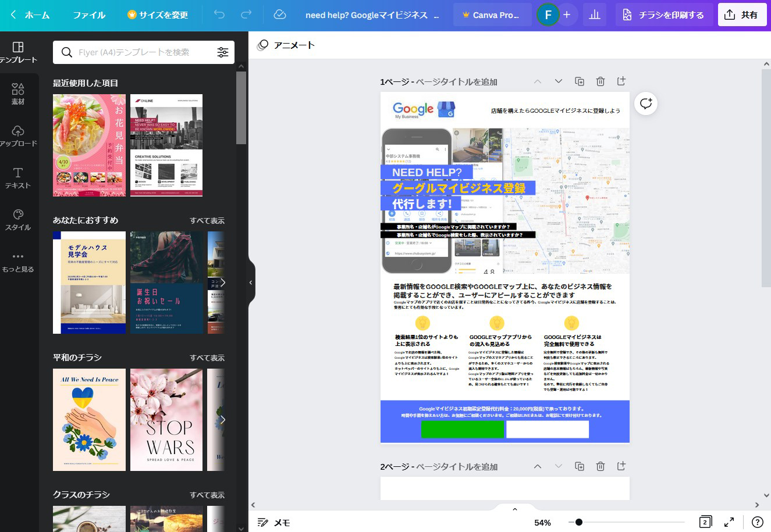
Task: Show the next あなたにおすすめ templates with the arrow
Action: point(222,283)
